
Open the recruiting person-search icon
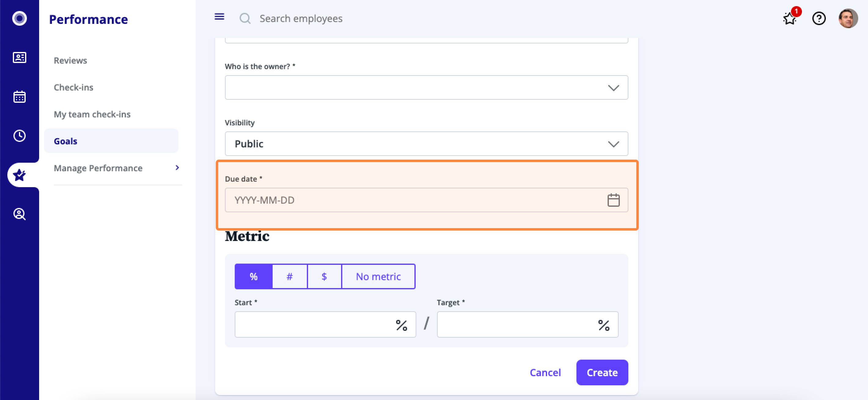[x=19, y=214]
